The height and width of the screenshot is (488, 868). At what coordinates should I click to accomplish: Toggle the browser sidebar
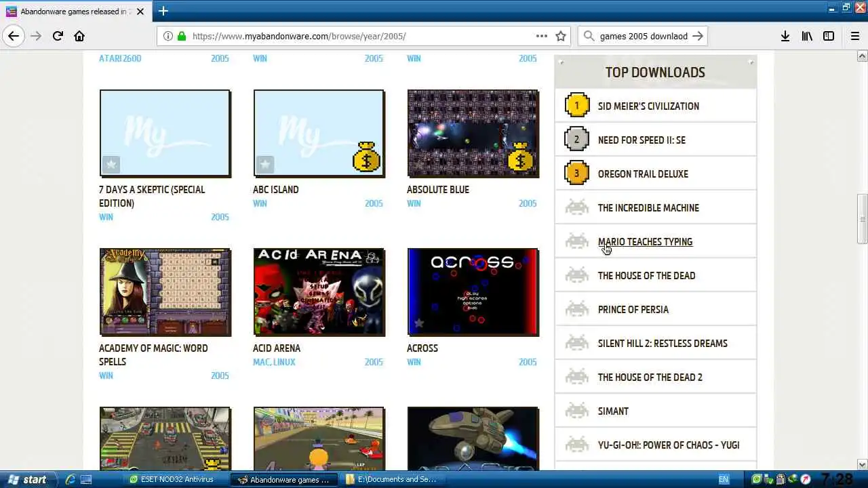(829, 36)
